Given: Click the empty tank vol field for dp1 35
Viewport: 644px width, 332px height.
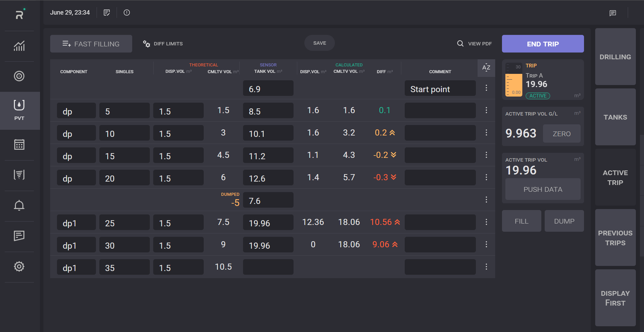Looking at the screenshot, I should (268, 267).
